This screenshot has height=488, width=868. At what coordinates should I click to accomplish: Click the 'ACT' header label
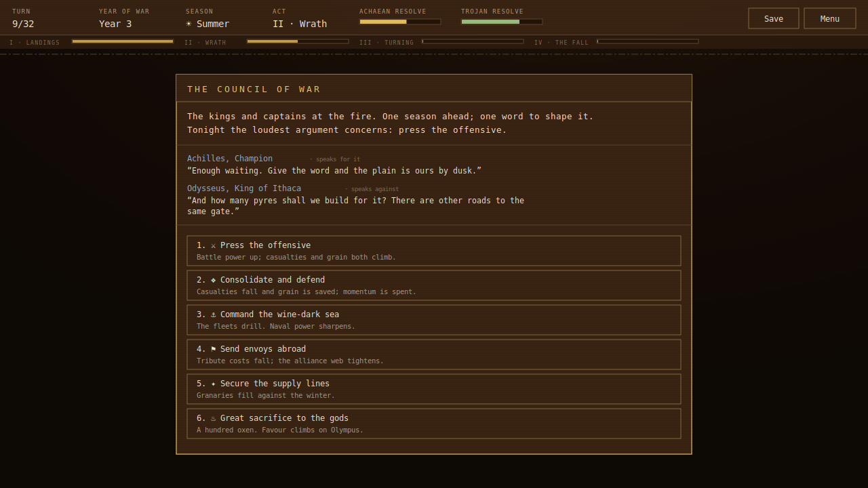(279, 12)
